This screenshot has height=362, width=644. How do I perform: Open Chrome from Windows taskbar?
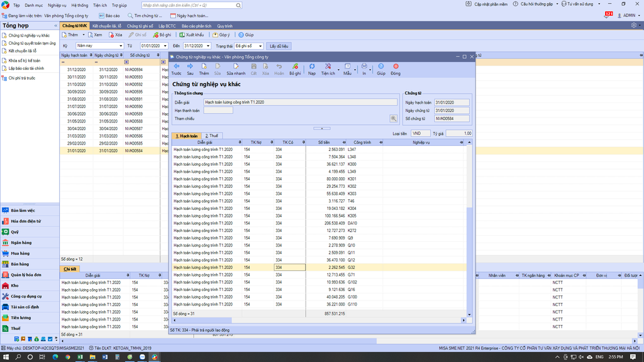click(67, 357)
